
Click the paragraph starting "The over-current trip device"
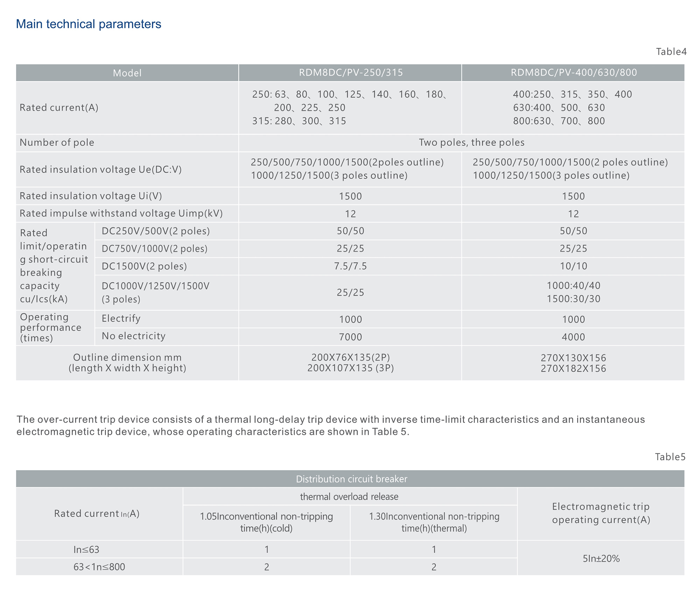pos(331,426)
